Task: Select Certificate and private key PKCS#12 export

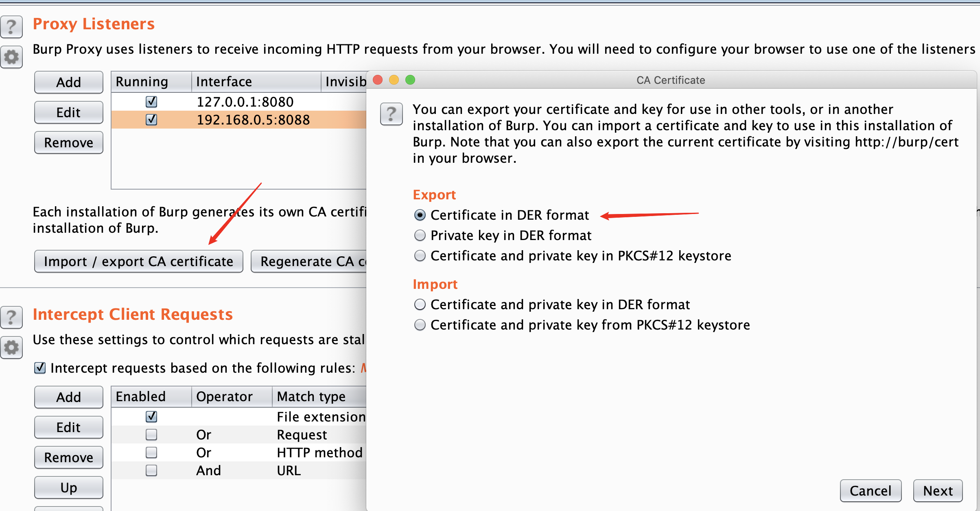Action: tap(420, 255)
